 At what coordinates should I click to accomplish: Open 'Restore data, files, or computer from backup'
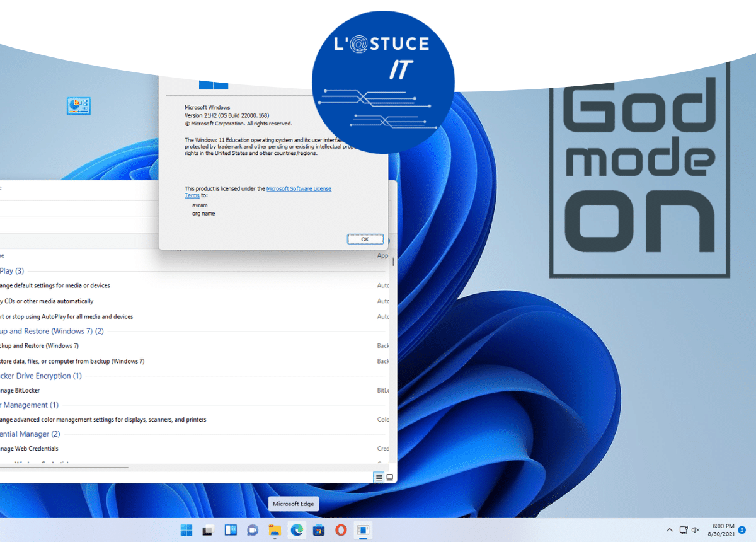coord(72,361)
